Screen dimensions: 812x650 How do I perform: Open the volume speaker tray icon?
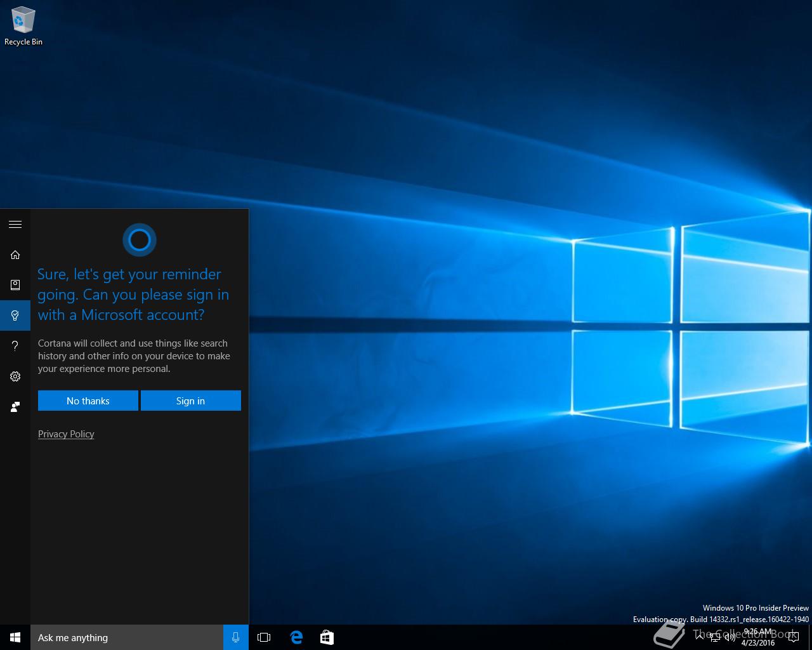tap(730, 638)
